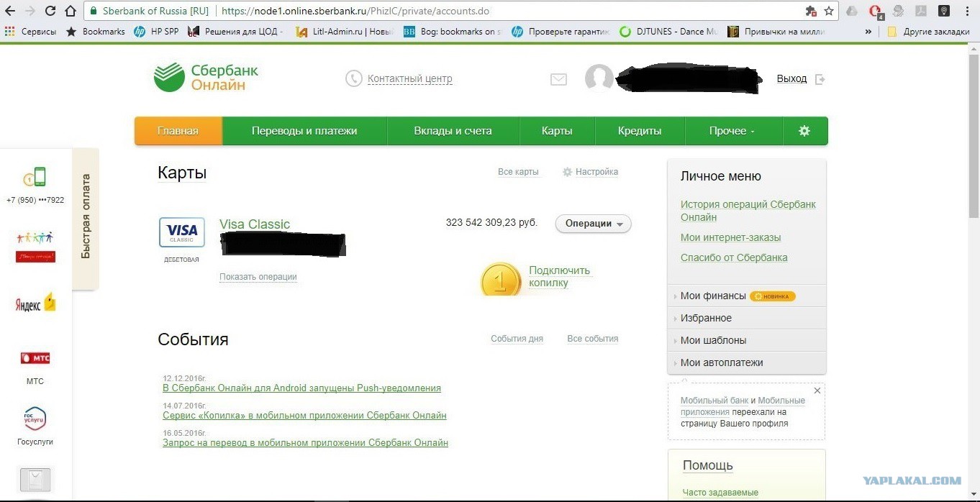Screen dimensions: 980x502
Task: Click the gear icon beside Настройка
Action: click(x=567, y=172)
